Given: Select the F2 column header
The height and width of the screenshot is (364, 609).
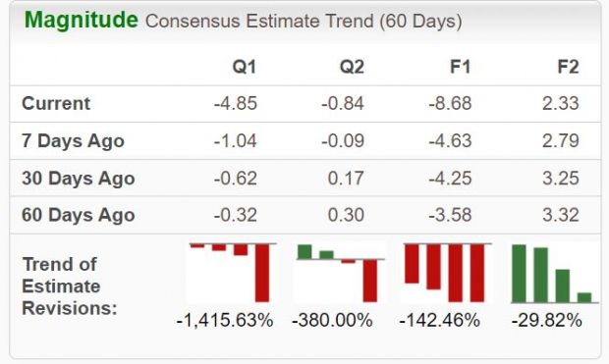Looking at the screenshot, I should coord(568,67).
